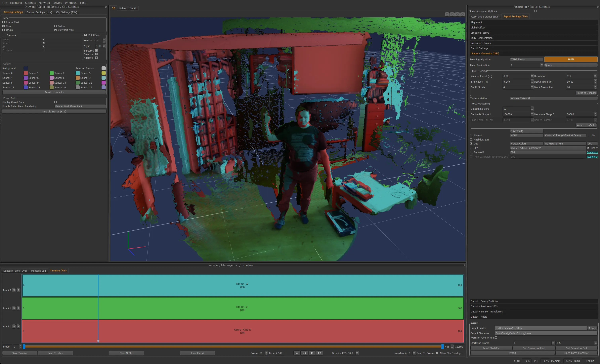Expand the Output - Points/Particles section
The height and width of the screenshot is (364, 600).
[534, 301]
